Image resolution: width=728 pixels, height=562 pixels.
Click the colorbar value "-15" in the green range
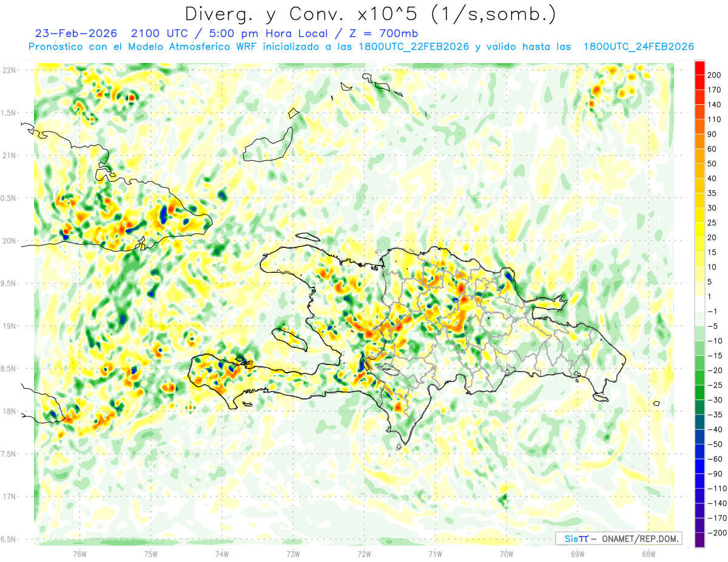pos(716,356)
